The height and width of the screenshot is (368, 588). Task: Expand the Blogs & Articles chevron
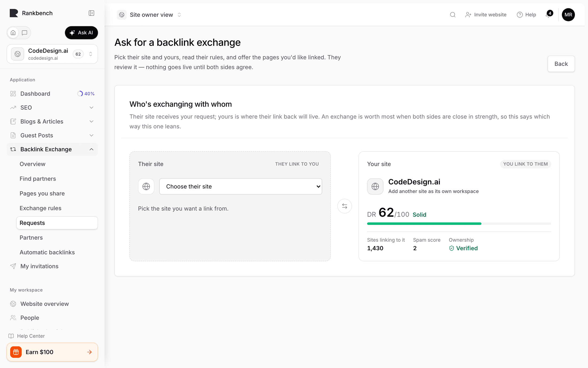pos(91,122)
